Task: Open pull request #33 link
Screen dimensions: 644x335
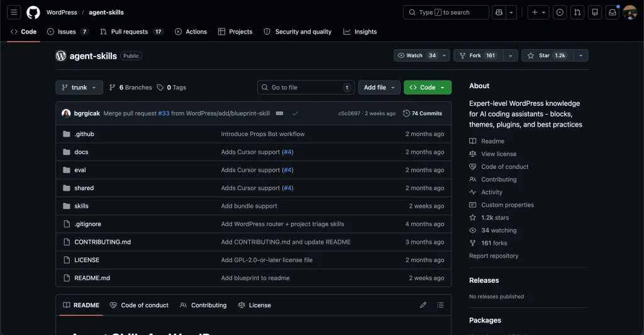Action: [x=164, y=113]
